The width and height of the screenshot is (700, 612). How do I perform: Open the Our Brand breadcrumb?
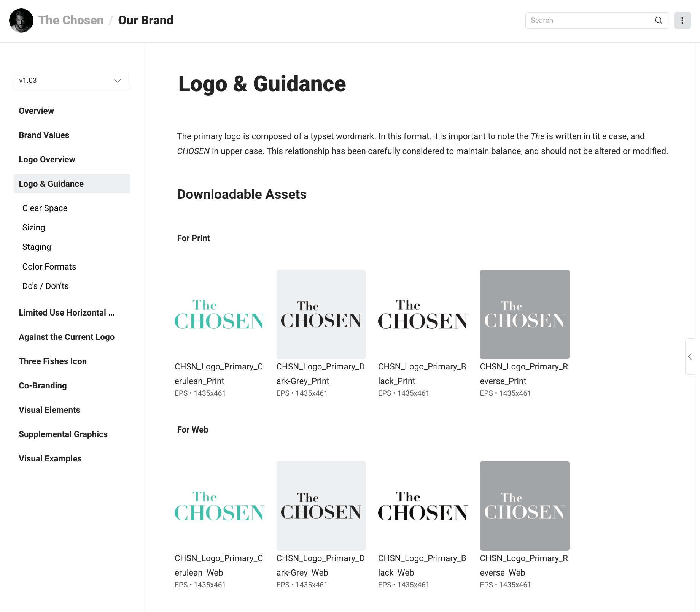[146, 20]
